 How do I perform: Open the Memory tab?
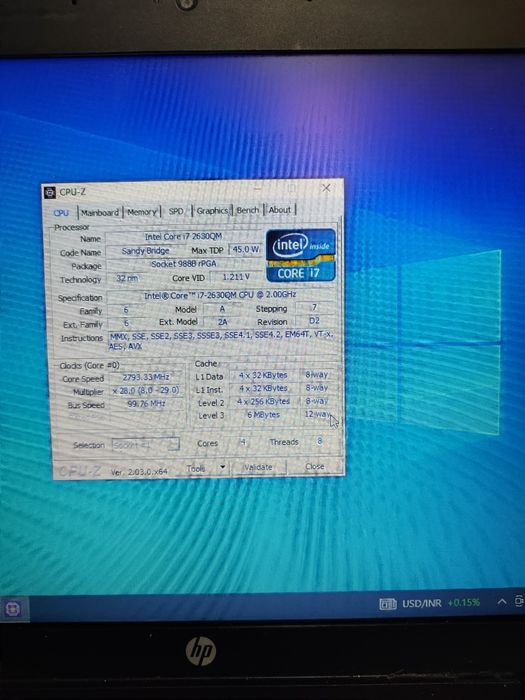click(x=142, y=212)
